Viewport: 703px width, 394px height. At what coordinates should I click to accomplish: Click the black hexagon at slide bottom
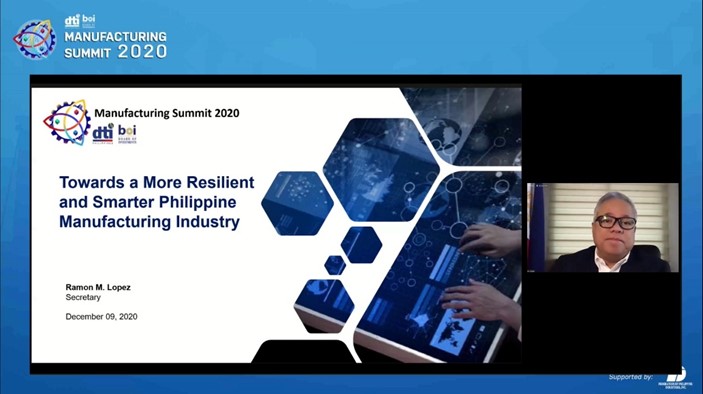coord(304,351)
